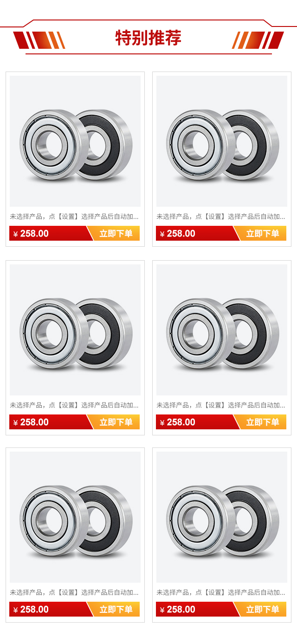Click 立即下单 on the sixth product card
The width and height of the screenshot is (297, 644).
(263, 609)
